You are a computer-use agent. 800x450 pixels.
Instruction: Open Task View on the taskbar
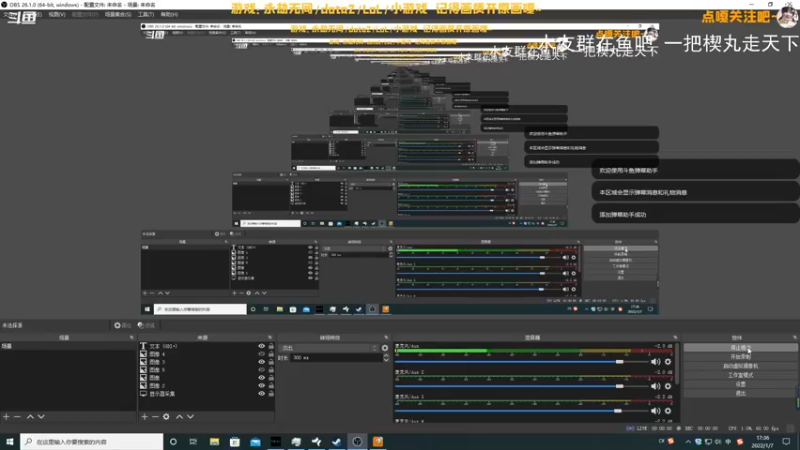pyautogui.click(x=193, y=441)
